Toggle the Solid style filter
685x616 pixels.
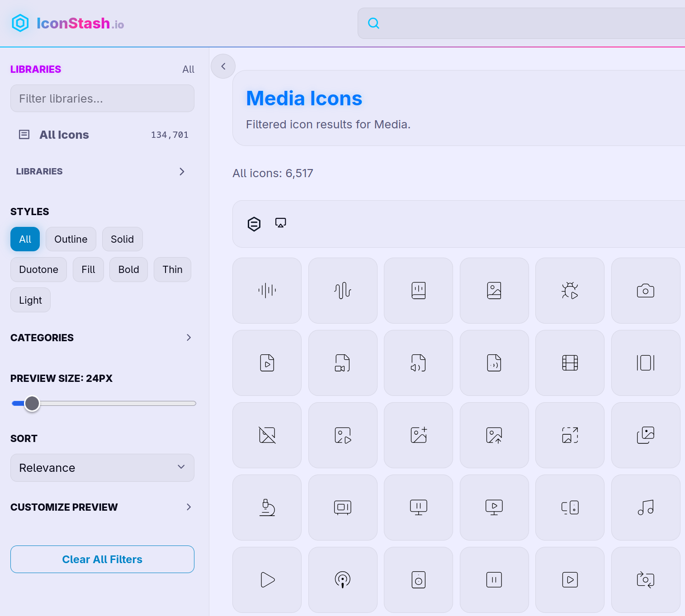point(123,239)
